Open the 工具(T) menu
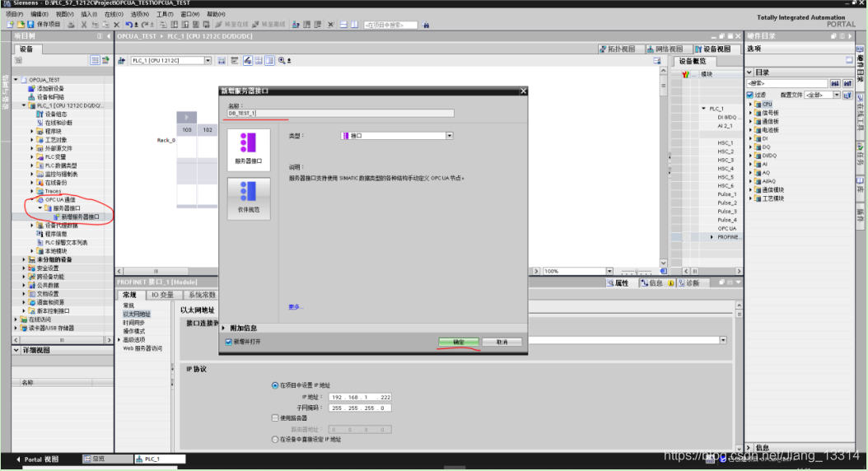Screen dimensions: 868x471 (165, 14)
